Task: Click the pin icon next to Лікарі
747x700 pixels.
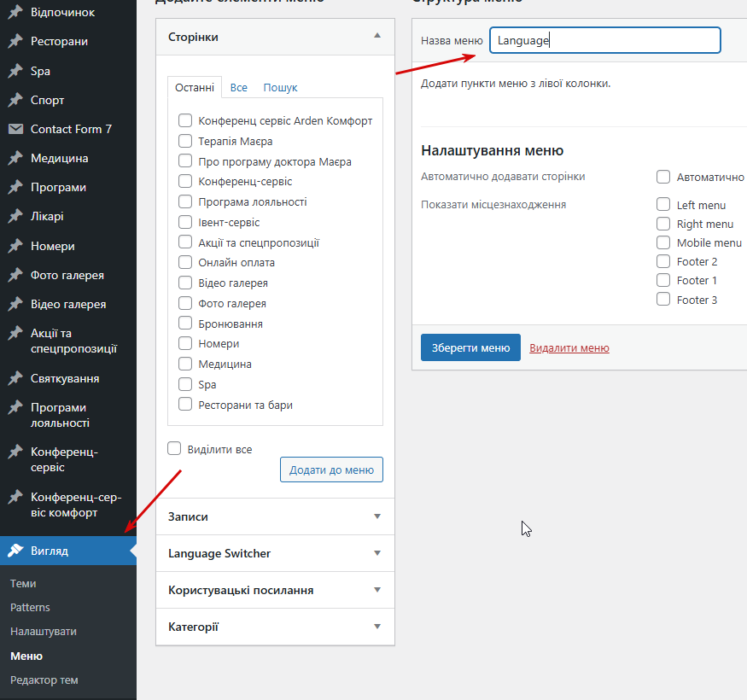Action: [15, 217]
